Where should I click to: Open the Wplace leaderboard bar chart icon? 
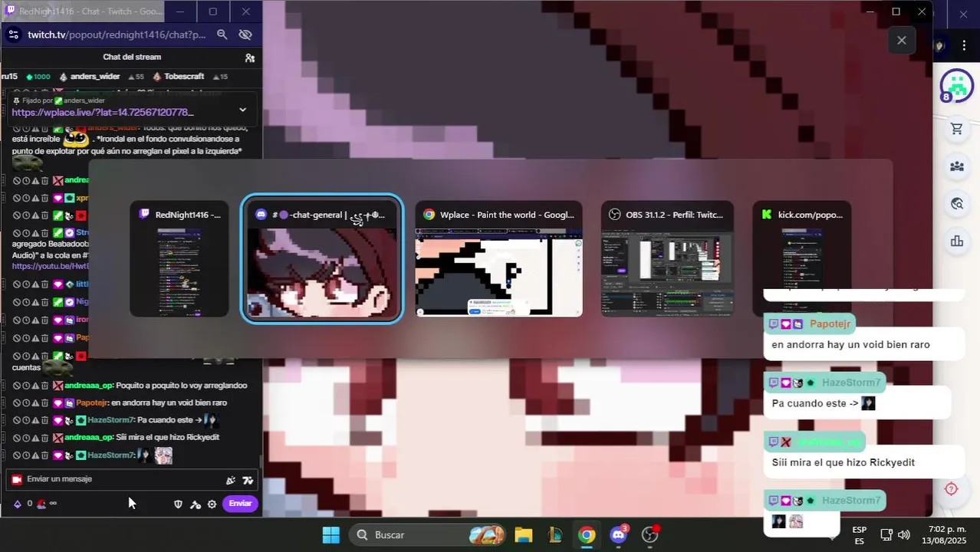(956, 242)
